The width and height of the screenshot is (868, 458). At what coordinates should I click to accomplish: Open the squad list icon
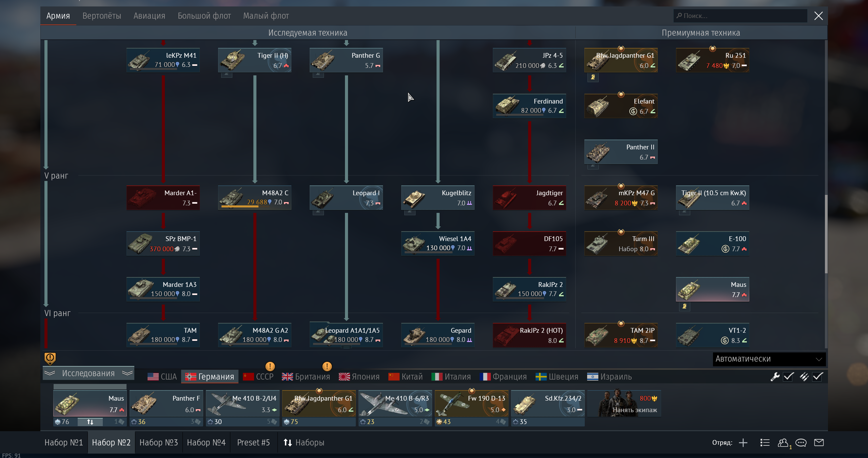pos(765,443)
